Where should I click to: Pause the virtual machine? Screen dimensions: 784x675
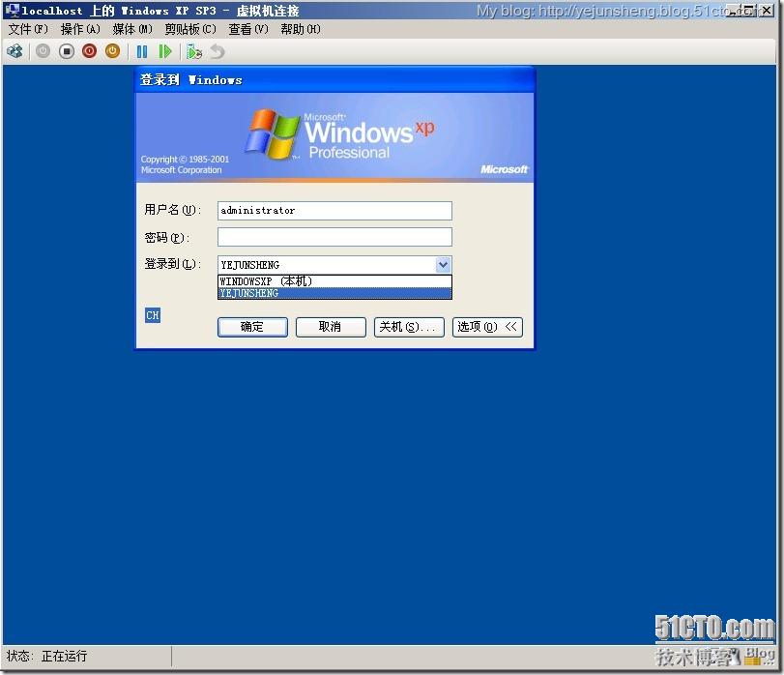click(x=142, y=51)
